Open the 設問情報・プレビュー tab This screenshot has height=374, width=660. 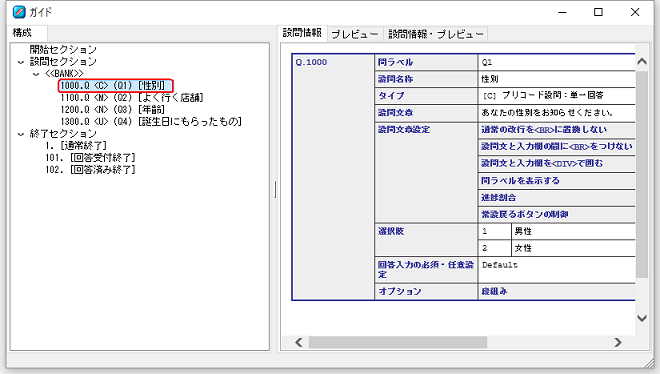[x=436, y=34]
